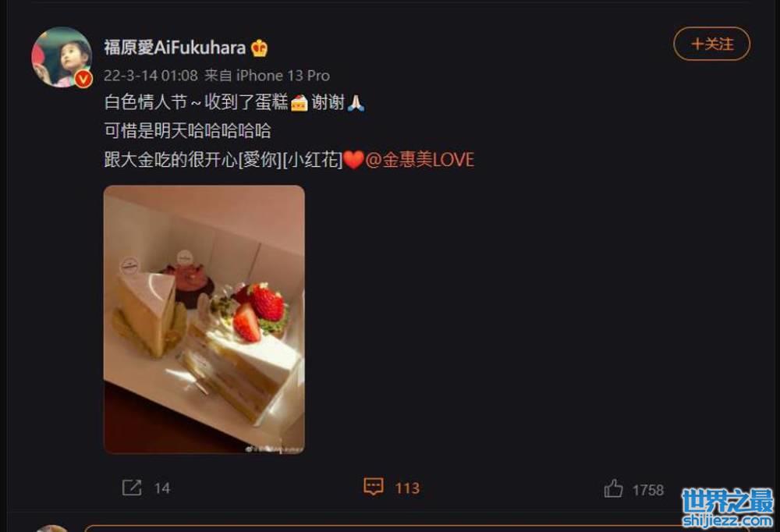Viewport: 780px width, 532px height.
Task: Click the gold crown membership badge
Action: 260,48
